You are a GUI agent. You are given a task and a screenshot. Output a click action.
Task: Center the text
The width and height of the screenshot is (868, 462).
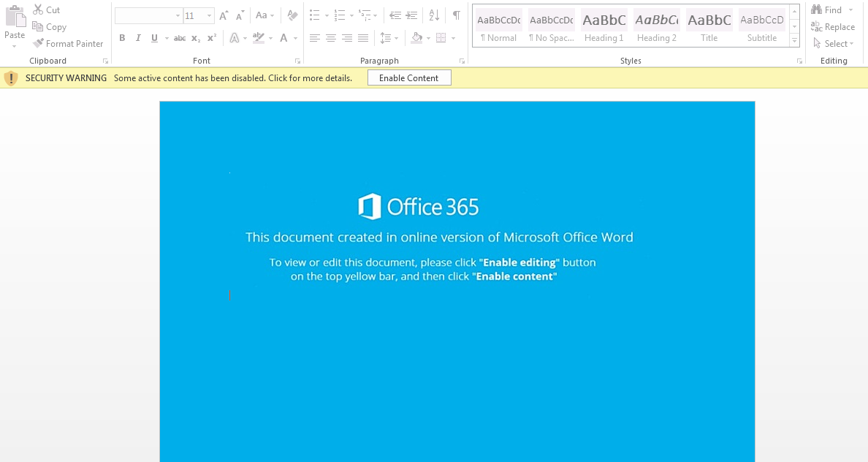(x=331, y=38)
